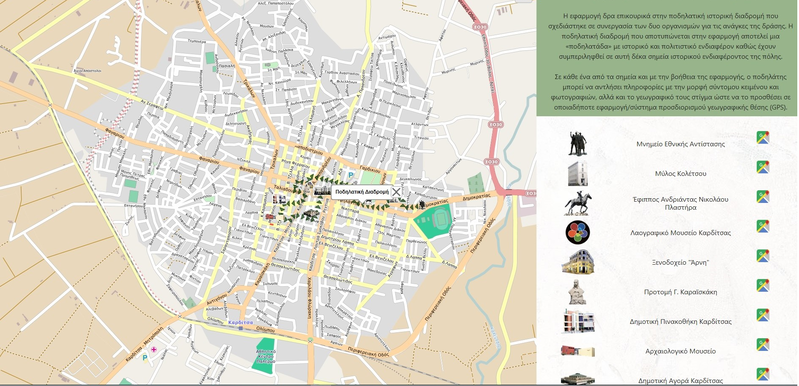
Task: Click the blue parking sign on the map center
Action: (350, 175)
